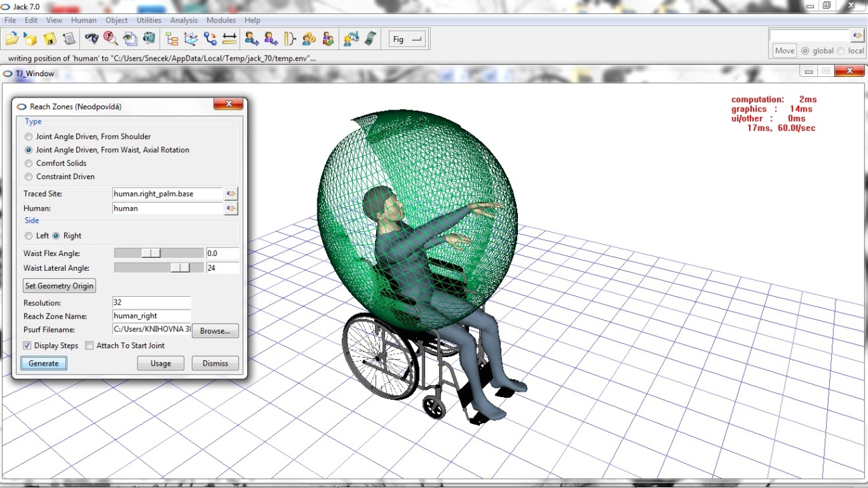Image resolution: width=868 pixels, height=488 pixels.
Task: Open the Analysis menu
Action: (x=184, y=21)
